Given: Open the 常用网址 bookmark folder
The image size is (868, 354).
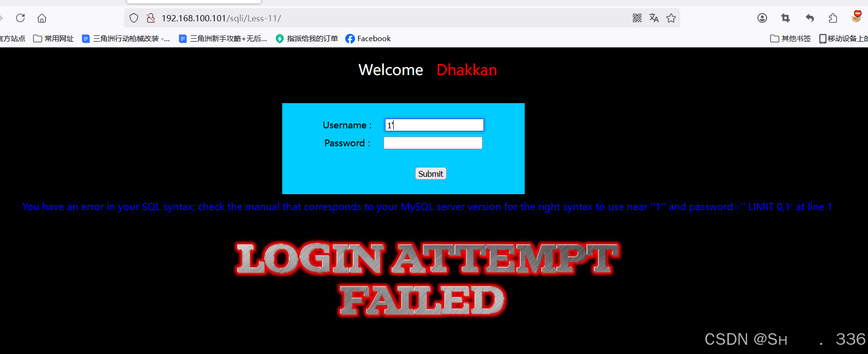Looking at the screenshot, I should coord(53,38).
